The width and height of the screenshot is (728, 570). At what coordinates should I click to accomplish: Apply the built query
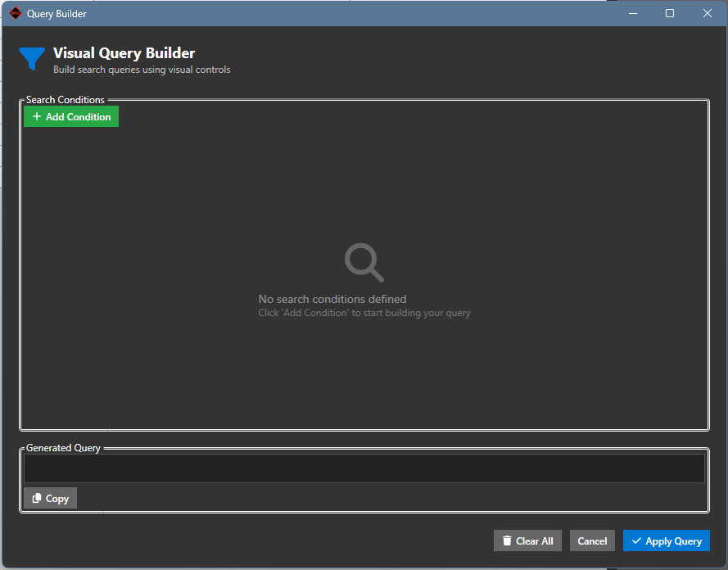[x=667, y=541]
